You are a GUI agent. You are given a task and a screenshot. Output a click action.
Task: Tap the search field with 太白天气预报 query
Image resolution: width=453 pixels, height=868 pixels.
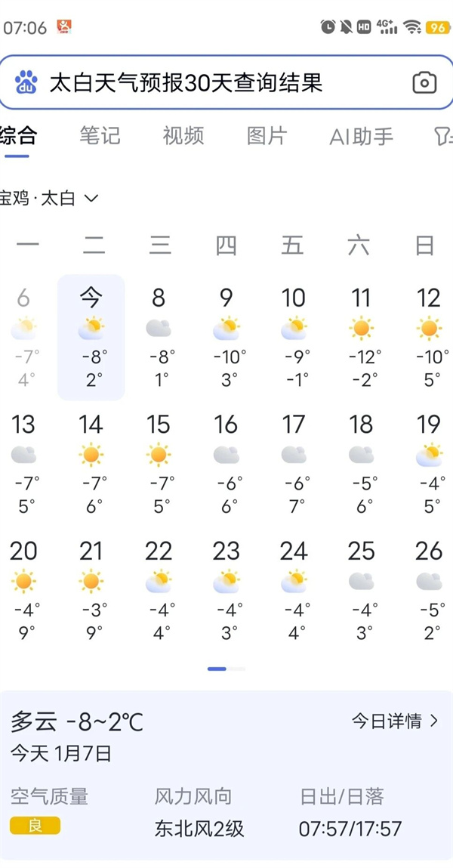point(226,82)
